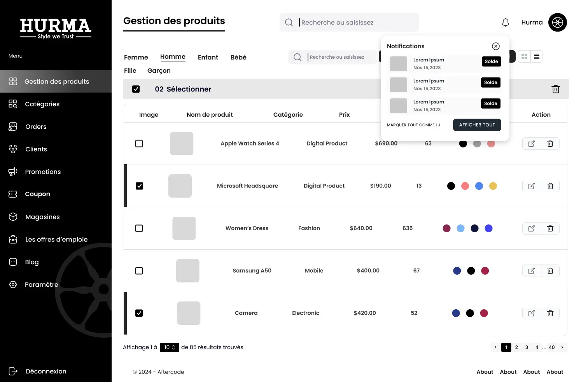
Task: Go to previous page with left arrow
Action: click(x=495, y=347)
